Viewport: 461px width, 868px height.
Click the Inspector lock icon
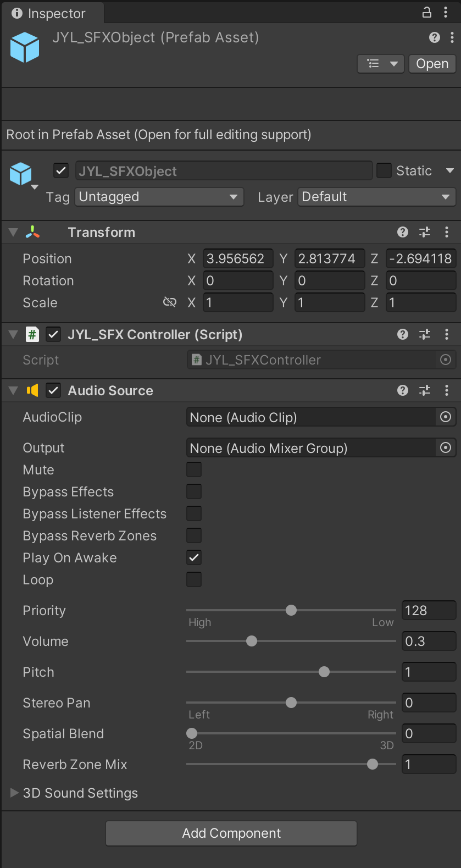pyautogui.click(x=426, y=12)
